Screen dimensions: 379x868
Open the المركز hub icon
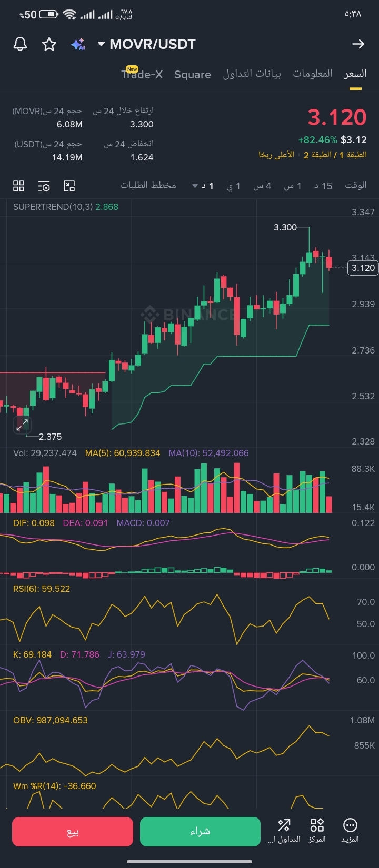[x=317, y=831]
